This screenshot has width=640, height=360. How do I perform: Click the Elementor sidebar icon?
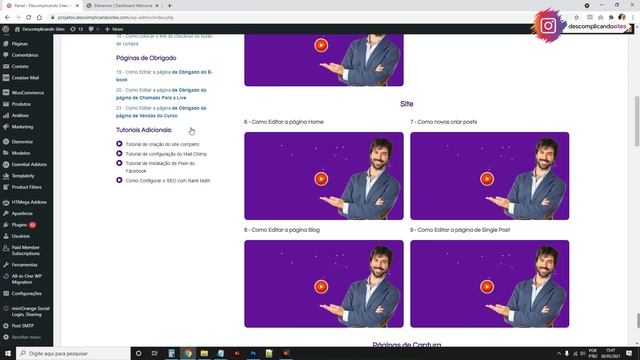[6, 142]
